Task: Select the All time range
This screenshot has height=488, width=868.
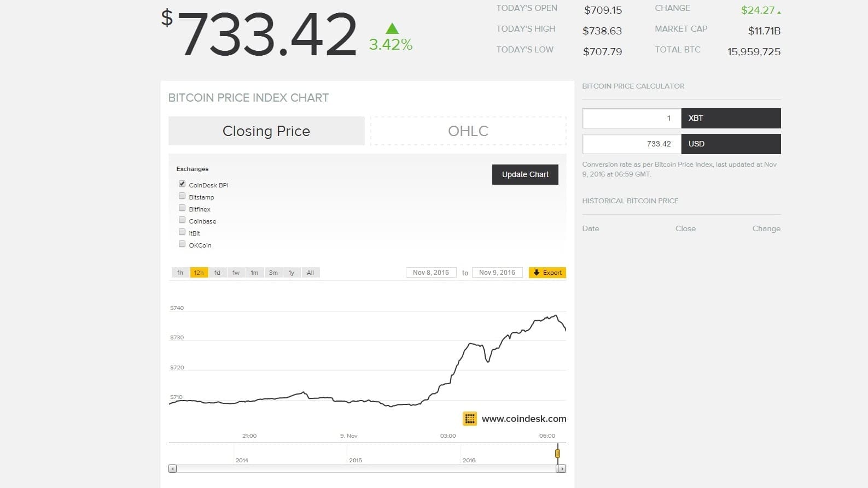Action: (310, 273)
